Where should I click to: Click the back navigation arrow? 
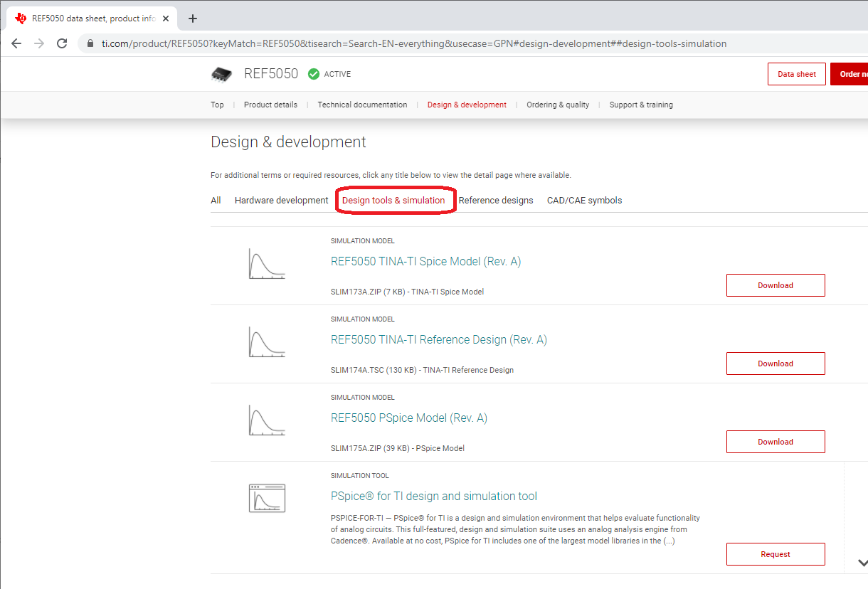[x=16, y=43]
